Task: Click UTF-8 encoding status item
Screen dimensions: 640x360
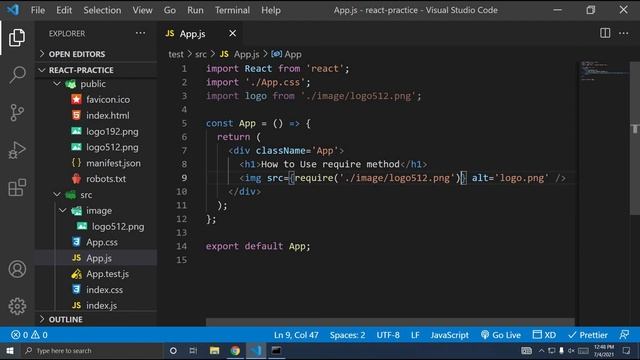Action: tap(388, 335)
